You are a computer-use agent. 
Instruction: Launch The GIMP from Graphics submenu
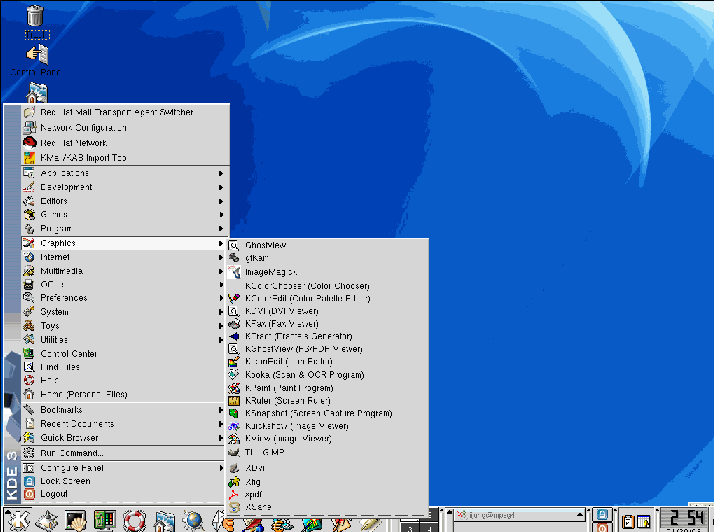pos(327,452)
